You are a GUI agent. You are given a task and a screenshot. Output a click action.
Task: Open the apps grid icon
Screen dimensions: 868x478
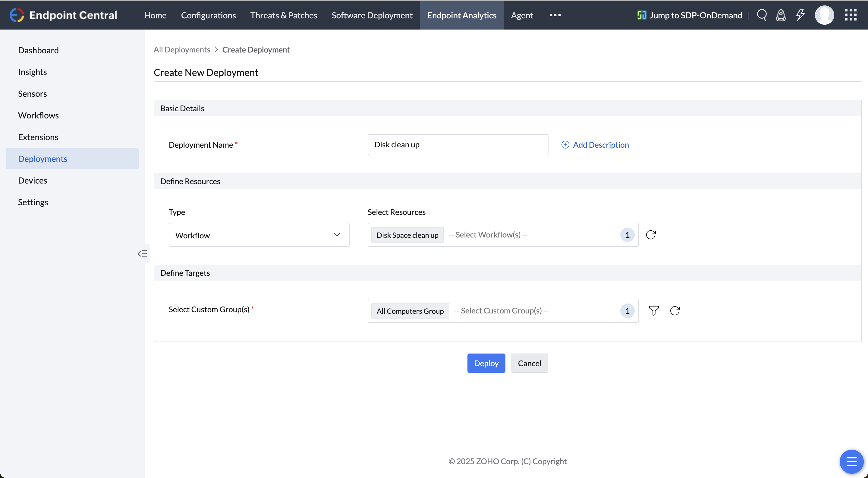tap(851, 15)
